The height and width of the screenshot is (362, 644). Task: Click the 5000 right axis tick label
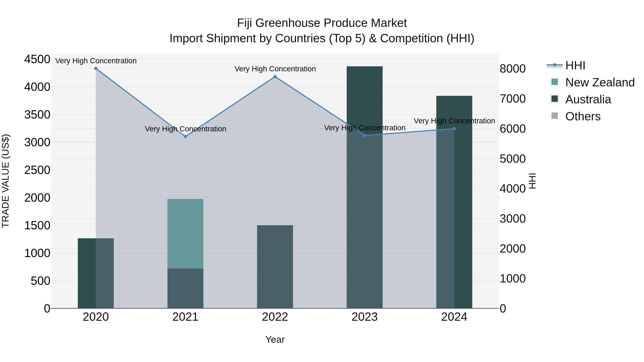pos(513,159)
